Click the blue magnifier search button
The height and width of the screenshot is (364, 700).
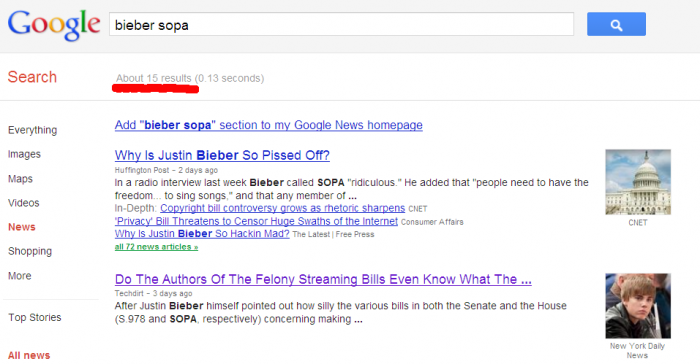(x=616, y=24)
